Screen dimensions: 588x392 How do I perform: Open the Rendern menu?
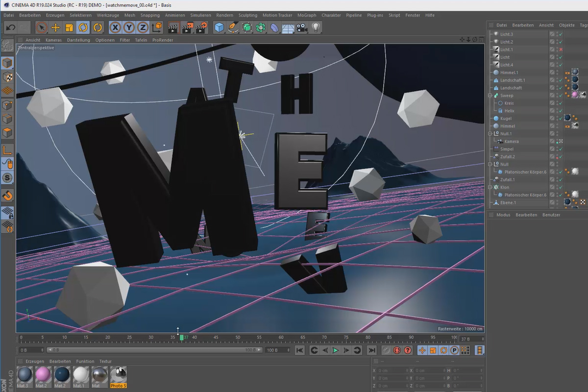pos(224,15)
